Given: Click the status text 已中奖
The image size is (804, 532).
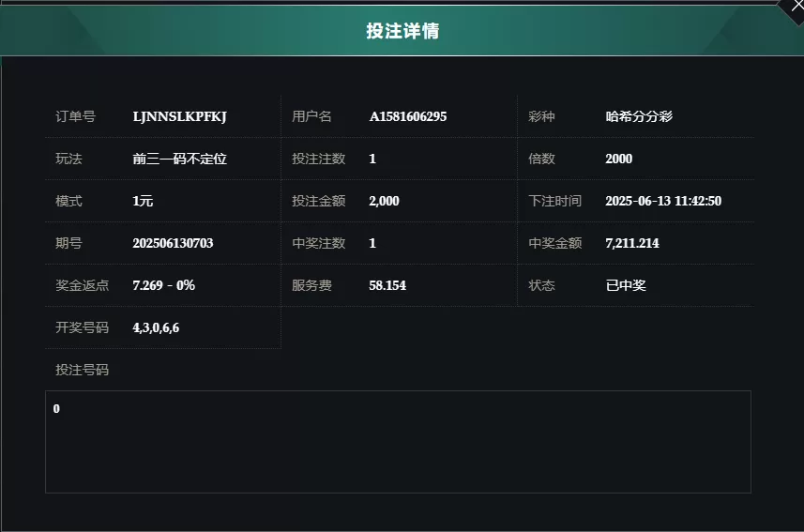Looking at the screenshot, I should (x=626, y=285).
